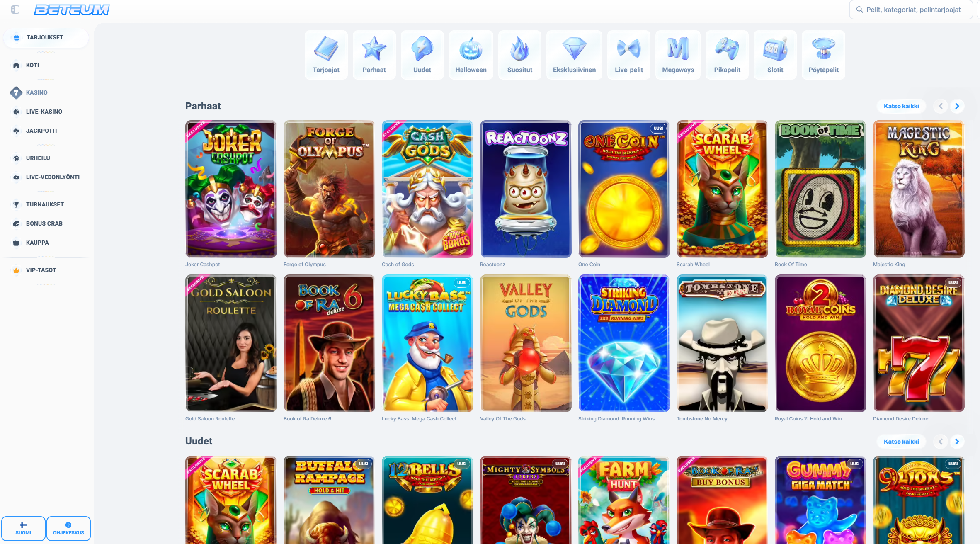Open the Tarjoajat book icon category
The height and width of the screenshot is (544, 980).
[326, 55]
